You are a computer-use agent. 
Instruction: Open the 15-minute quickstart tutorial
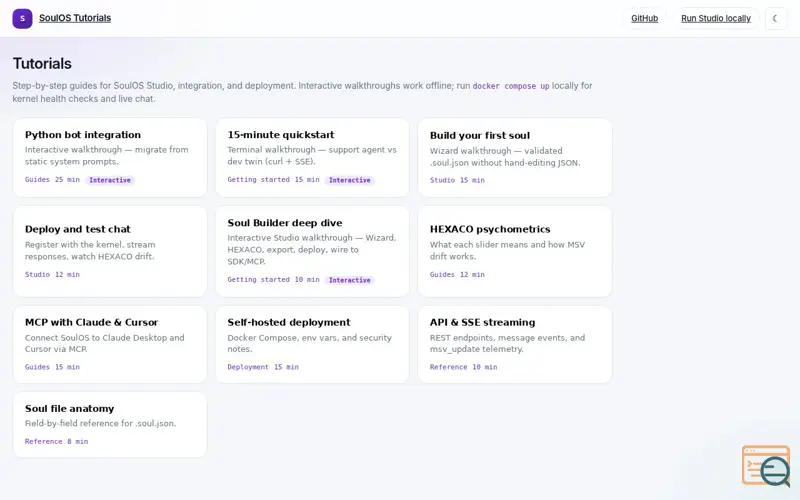312,157
